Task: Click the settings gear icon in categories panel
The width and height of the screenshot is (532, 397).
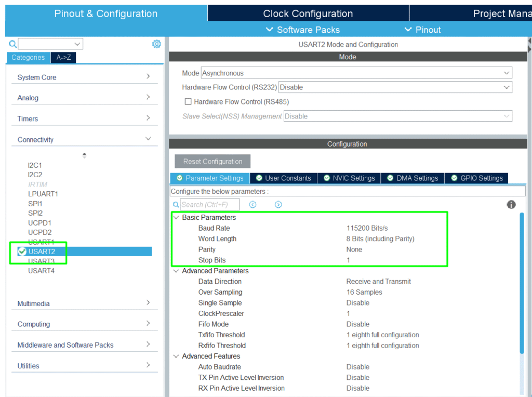Action: pos(156,44)
